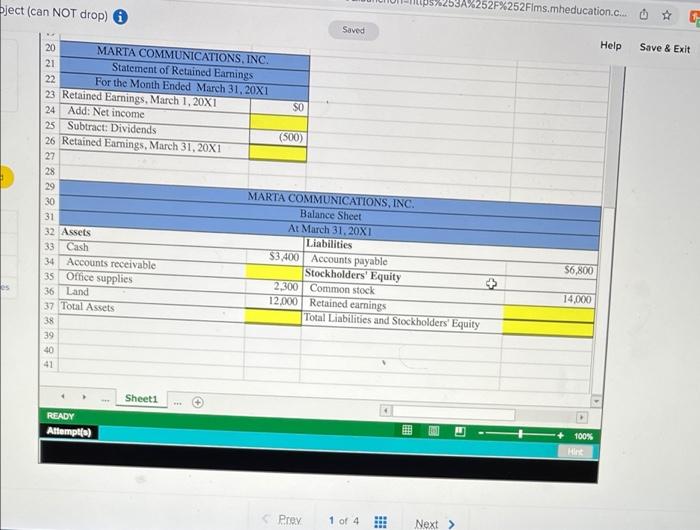This screenshot has height=530, width=700.
Task: Click the ellipsis after Sheet1 tab
Action: [178, 403]
